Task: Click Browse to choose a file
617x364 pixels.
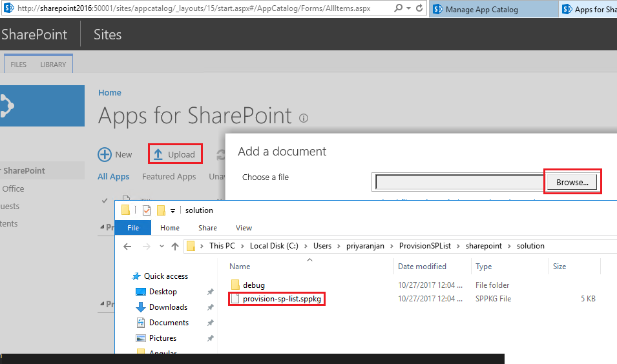Action: pos(572,183)
